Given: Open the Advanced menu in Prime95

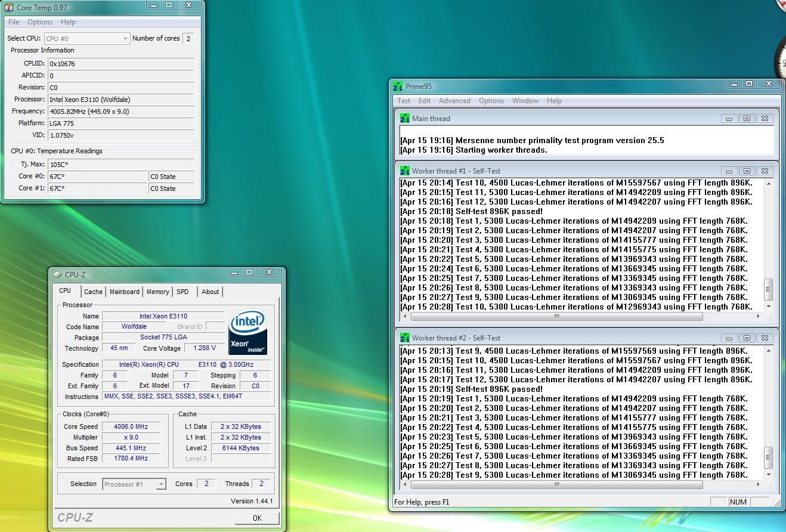Looking at the screenshot, I should tap(454, 101).
